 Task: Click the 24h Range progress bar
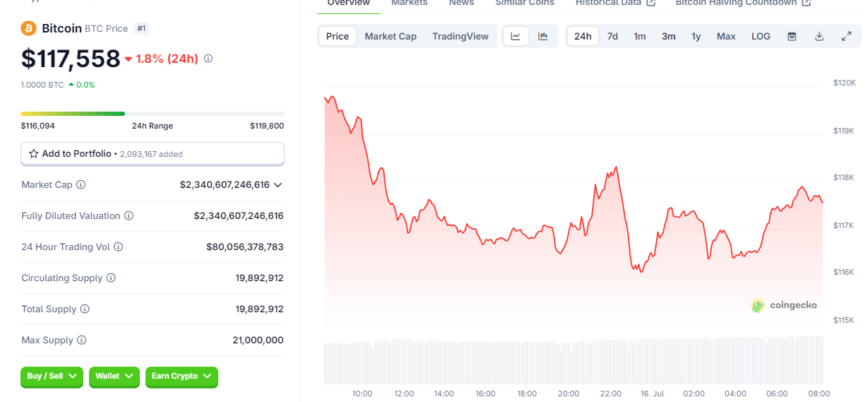[153, 113]
